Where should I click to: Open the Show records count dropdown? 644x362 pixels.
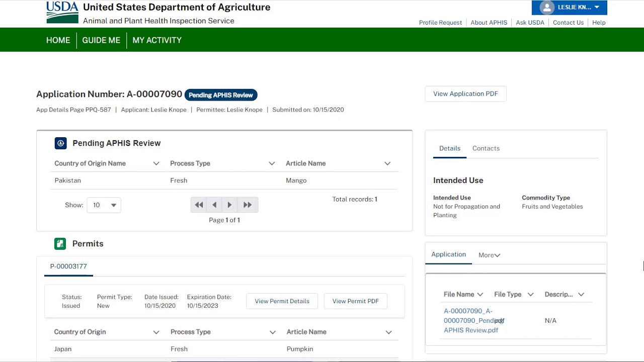pyautogui.click(x=104, y=205)
